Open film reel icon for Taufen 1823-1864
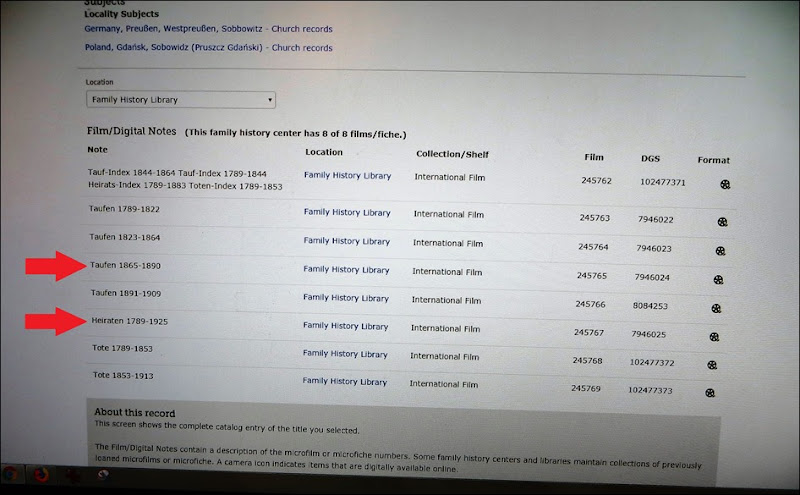800x495 pixels. pyautogui.click(x=720, y=251)
